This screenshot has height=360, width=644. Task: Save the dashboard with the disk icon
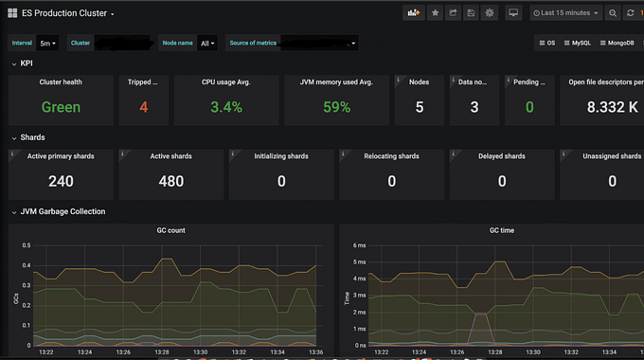click(471, 13)
